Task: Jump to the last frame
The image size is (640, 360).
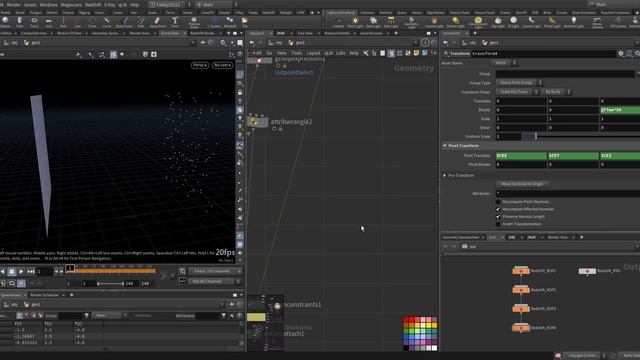Action: point(31,271)
